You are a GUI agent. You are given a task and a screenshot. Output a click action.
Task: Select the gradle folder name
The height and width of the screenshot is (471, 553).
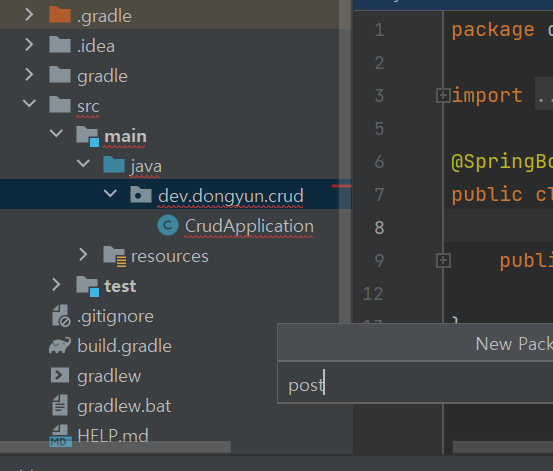102,76
